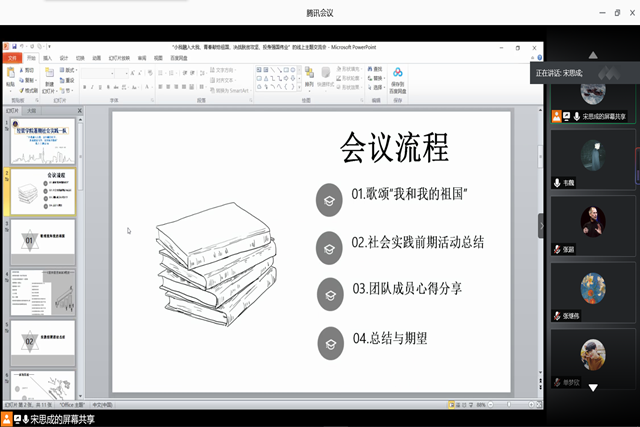Screen dimensions: 640x427
Task: Select 张继伟's video tile
Action: pos(593,288)
